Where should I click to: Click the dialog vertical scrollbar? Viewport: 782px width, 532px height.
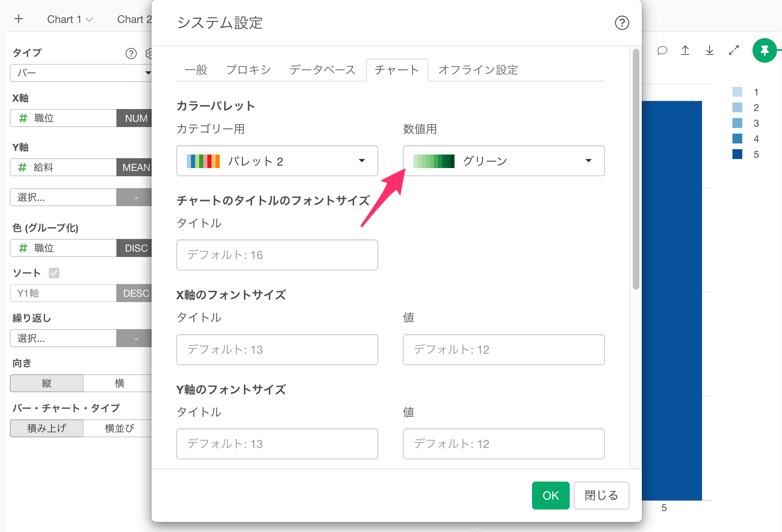(x=636, y=169)
